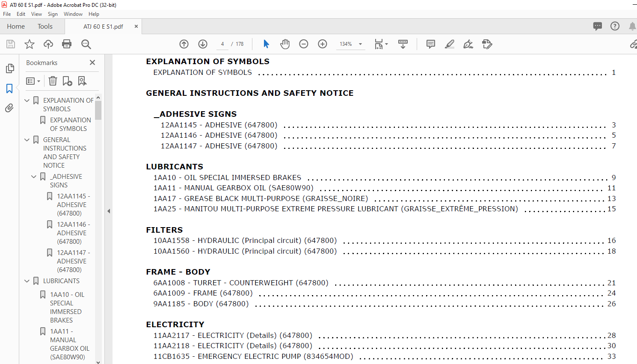
Task: Print the document with the printer icon
Action: tap(67, 44)
